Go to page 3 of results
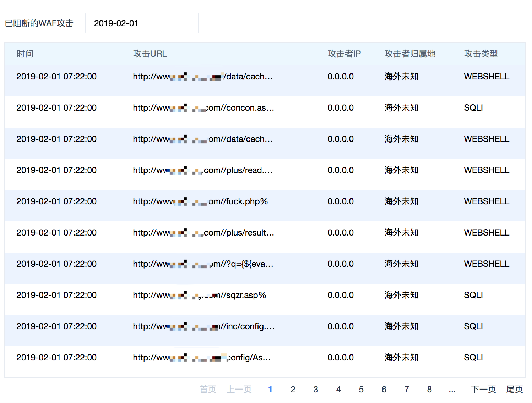Viewport: 532px width, 403px height. pos(315,390)
